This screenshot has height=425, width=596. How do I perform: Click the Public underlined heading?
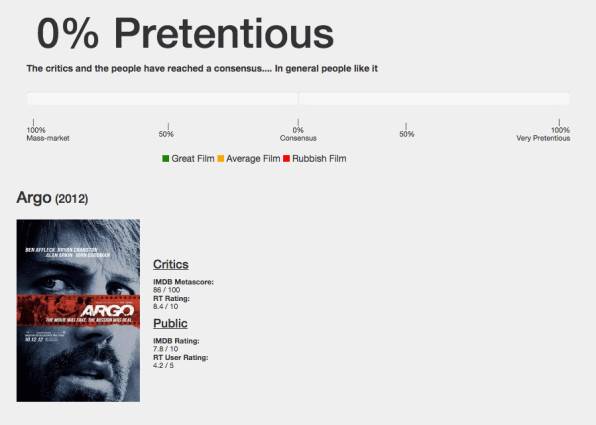[170, 323]
